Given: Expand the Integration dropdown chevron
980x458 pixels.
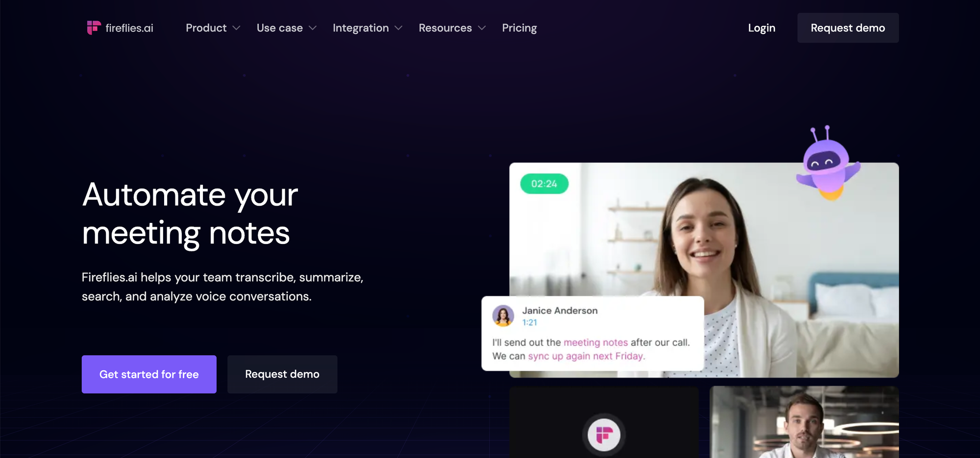Looking at the screenshot, I should 398,28.
